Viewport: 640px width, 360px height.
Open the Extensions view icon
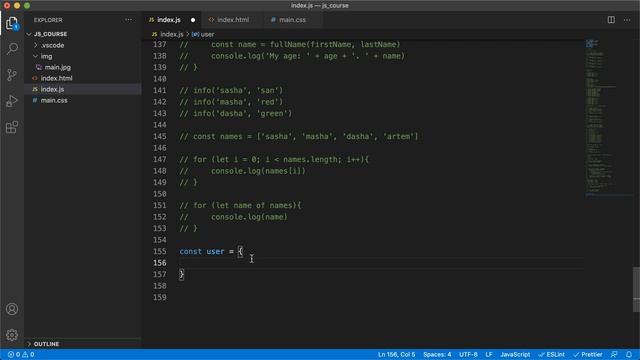[12, 127]
